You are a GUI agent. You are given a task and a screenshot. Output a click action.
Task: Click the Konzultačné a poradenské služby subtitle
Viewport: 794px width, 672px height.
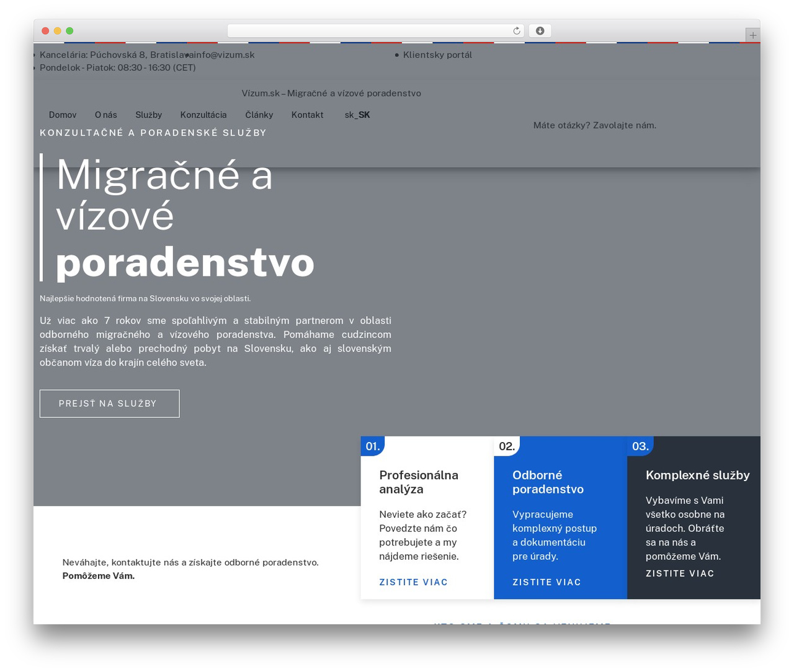point(153,133)
